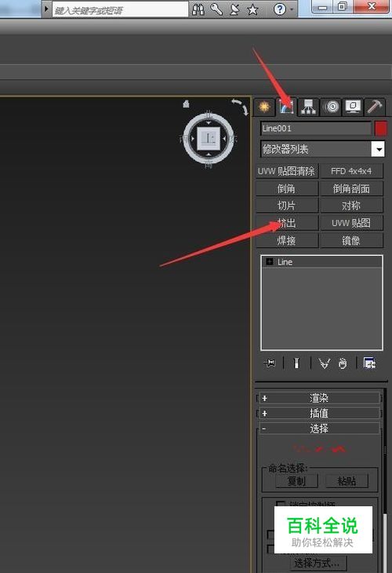392x573 pixels.
Task: Click the 对称 modifier button
Action: (x=351, y=206)
